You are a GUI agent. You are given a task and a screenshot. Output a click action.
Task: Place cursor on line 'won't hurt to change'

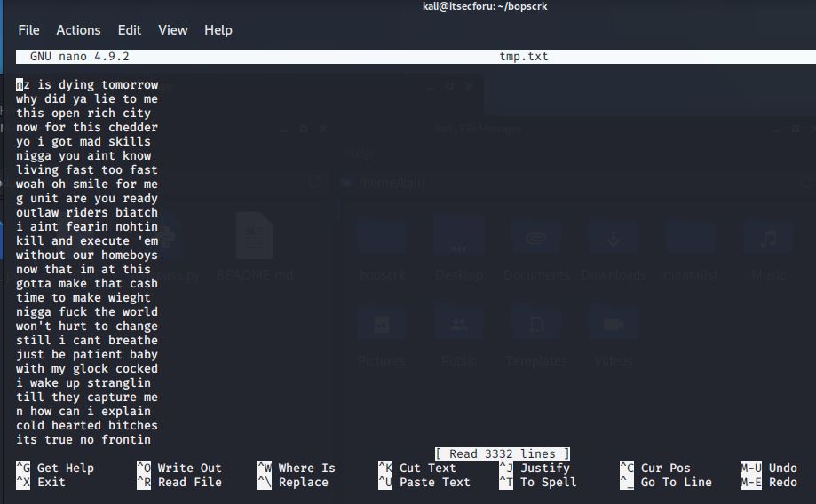pyautogui.click(x=87, y=327)
